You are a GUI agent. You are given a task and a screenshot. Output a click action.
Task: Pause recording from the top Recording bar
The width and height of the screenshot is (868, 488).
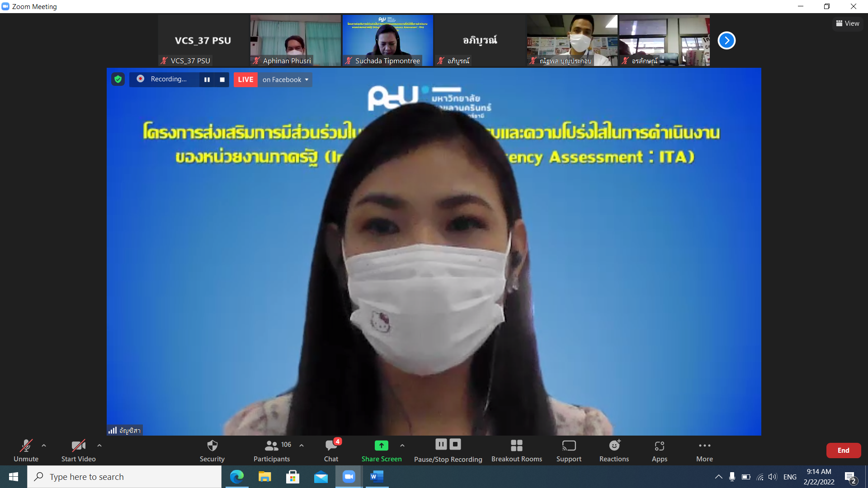(x=207, y=80)
